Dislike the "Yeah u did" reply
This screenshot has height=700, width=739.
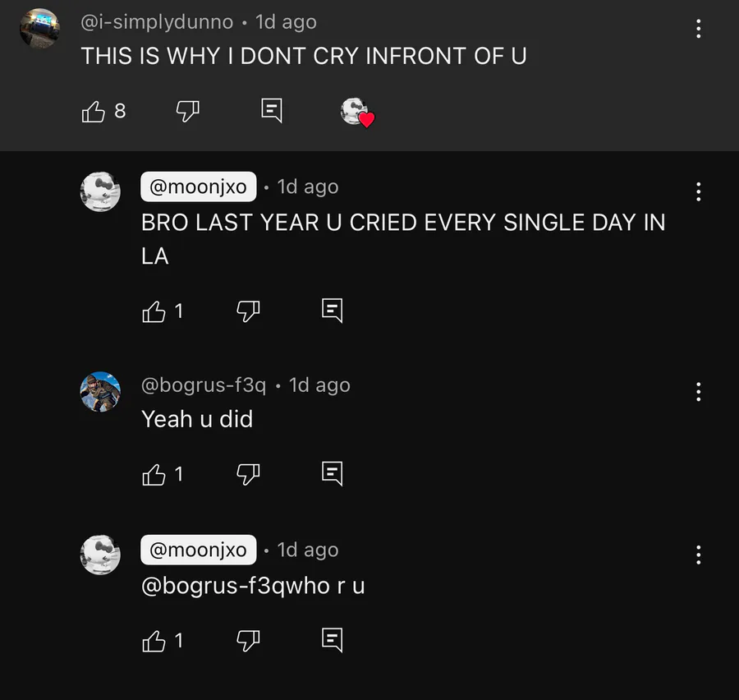[x=248, y=475]
